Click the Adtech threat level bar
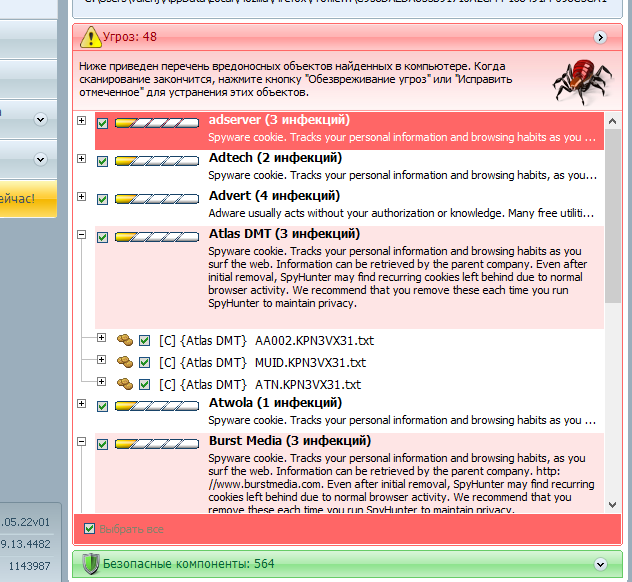This screenshot has height=582, width=632. (x=157, y=161)
